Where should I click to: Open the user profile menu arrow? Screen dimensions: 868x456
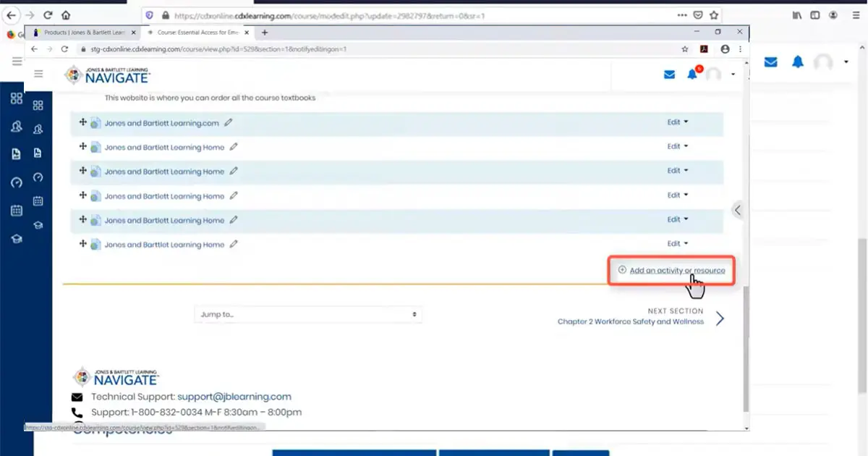tap(733, 75)
